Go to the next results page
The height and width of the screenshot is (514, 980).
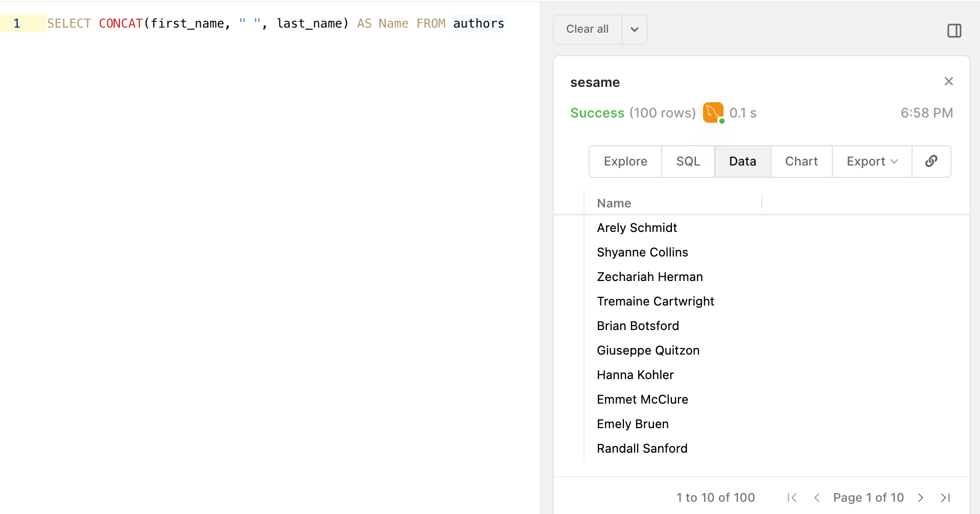pyautogui.click(x=920, y=497)
